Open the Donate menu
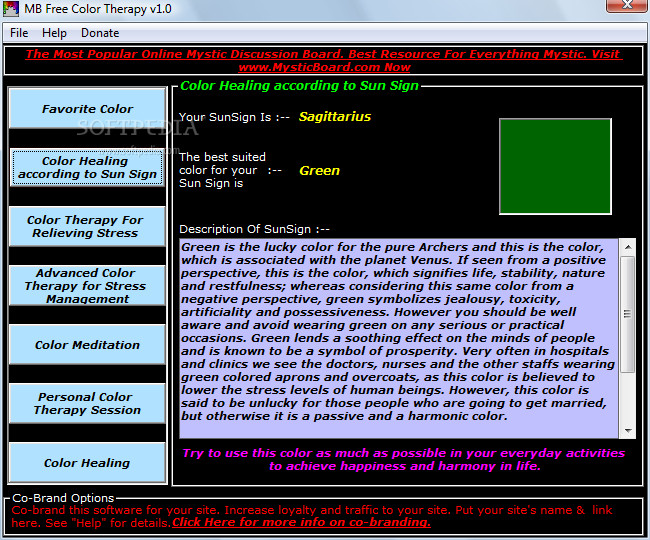The height and width of the screenshot is (540, 650). (x=100, y=33)
